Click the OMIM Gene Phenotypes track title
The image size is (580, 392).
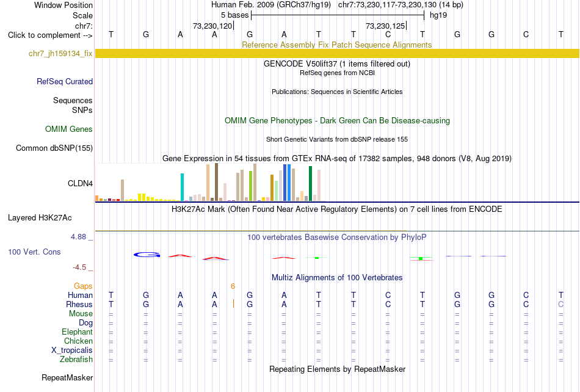pyautogui.click(x=337, y=120)
